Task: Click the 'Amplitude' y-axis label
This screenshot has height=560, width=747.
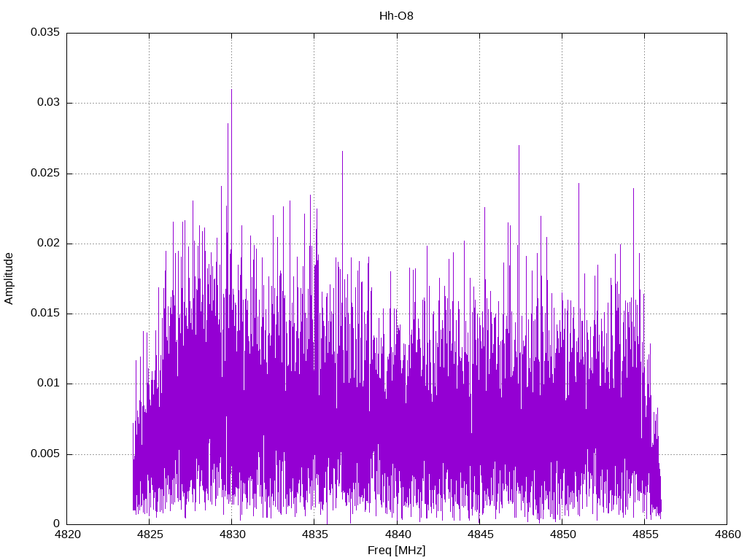Action: tap(9, 279)
